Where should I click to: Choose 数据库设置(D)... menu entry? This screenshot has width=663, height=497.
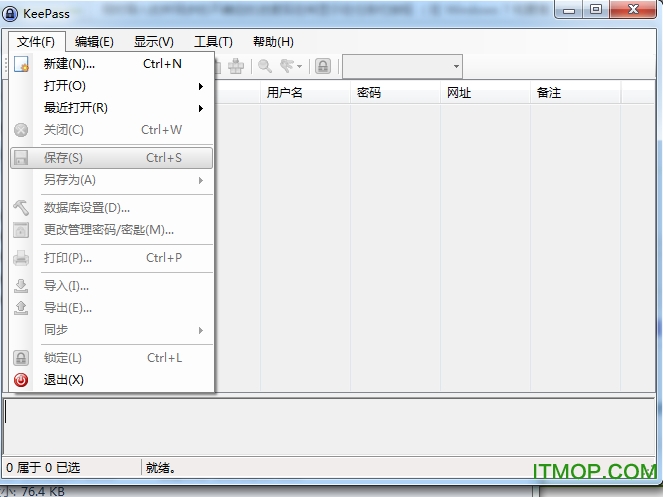click(112, 208)
